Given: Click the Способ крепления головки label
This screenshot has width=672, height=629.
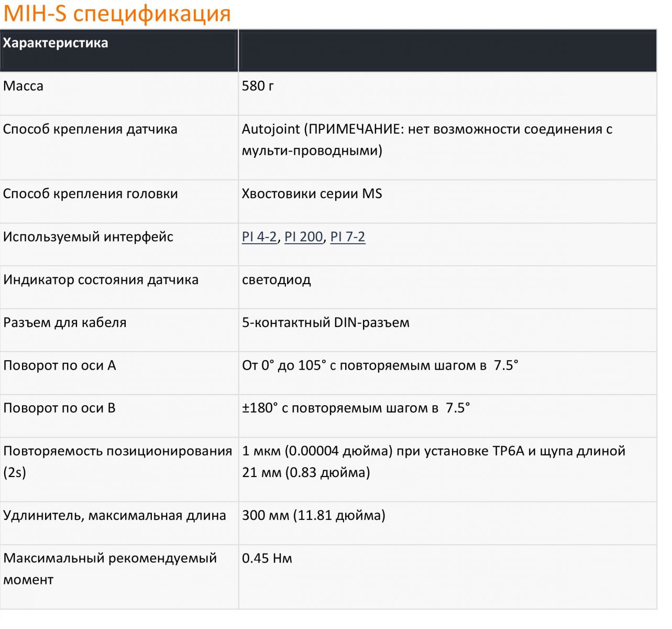Looking at the screenshot, I should 91,194.
